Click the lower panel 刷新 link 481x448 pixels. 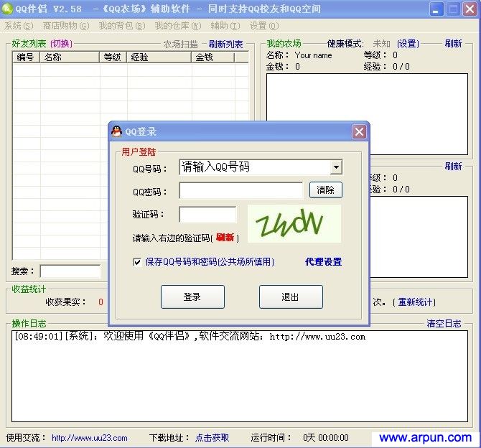[454, 166]
